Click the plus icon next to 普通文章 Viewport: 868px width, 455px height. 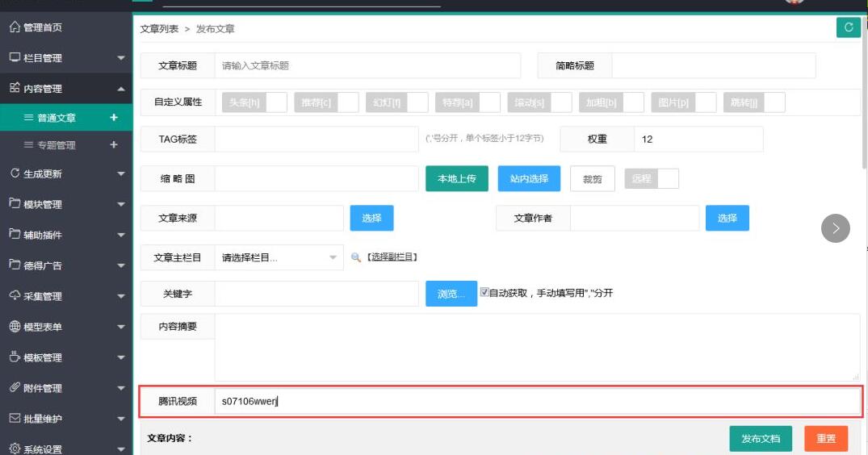click(114, 117)
